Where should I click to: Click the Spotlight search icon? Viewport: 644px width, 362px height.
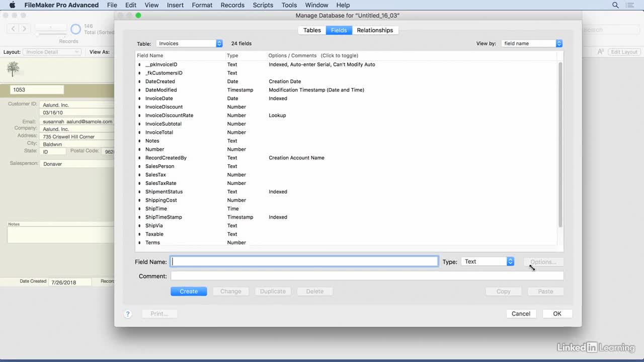click(x=615, y=5)
